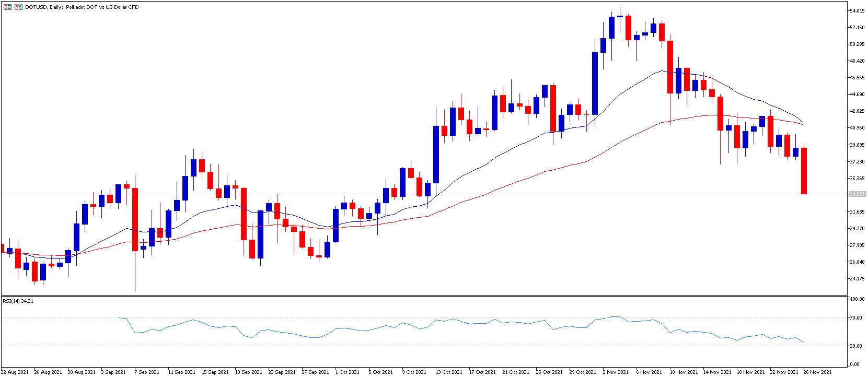Image resolution: width=868 pixels, height=377 pixels.
Task: Select the last large red candle body
Action: (804, 171)
